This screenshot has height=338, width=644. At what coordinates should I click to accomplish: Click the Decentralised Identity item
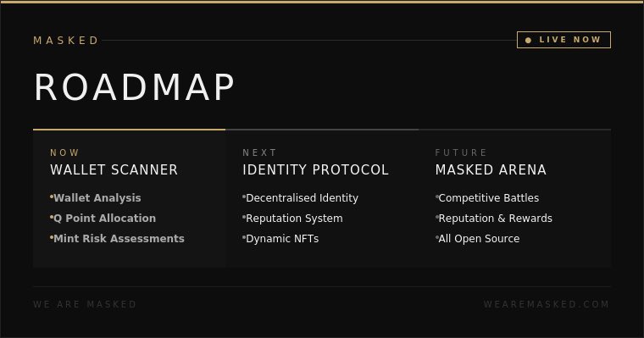[302, 198]
